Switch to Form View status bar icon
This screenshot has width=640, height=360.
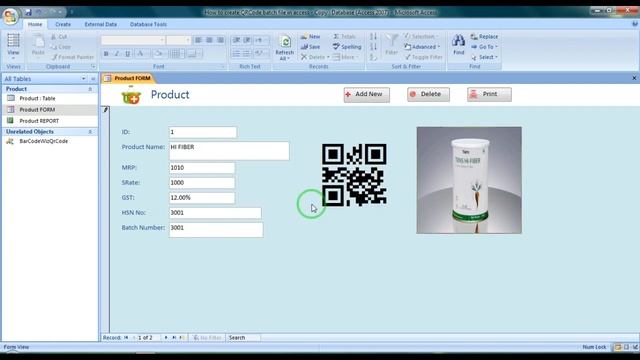click(x=618, y=347)
